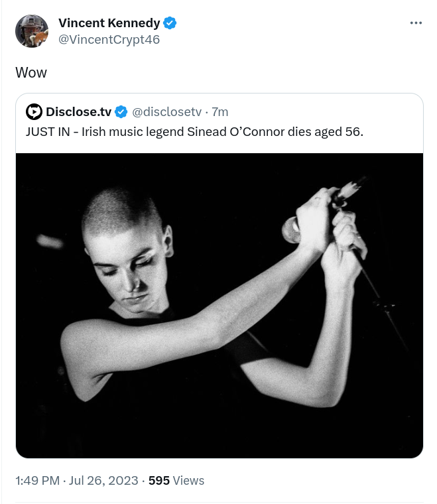Click the 7m timestamp on the quoted tweet
The height and width of the screenshot is (504, 437).
[x=220, y=111]
